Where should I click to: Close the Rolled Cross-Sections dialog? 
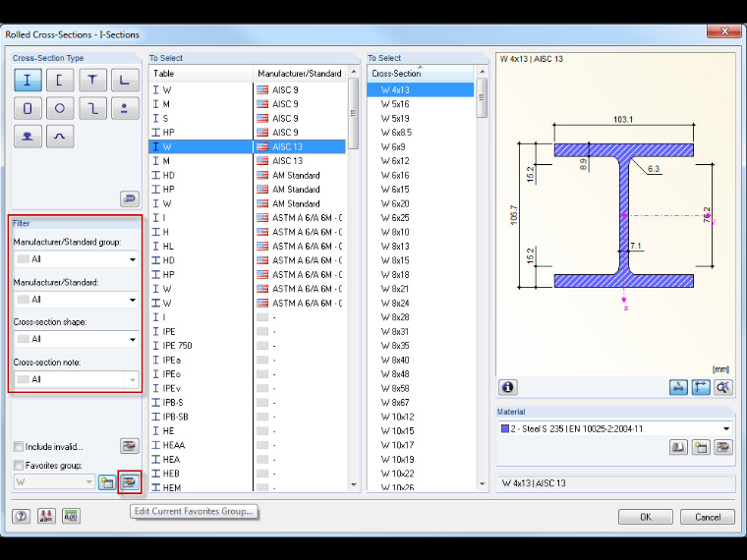(724, 31)
